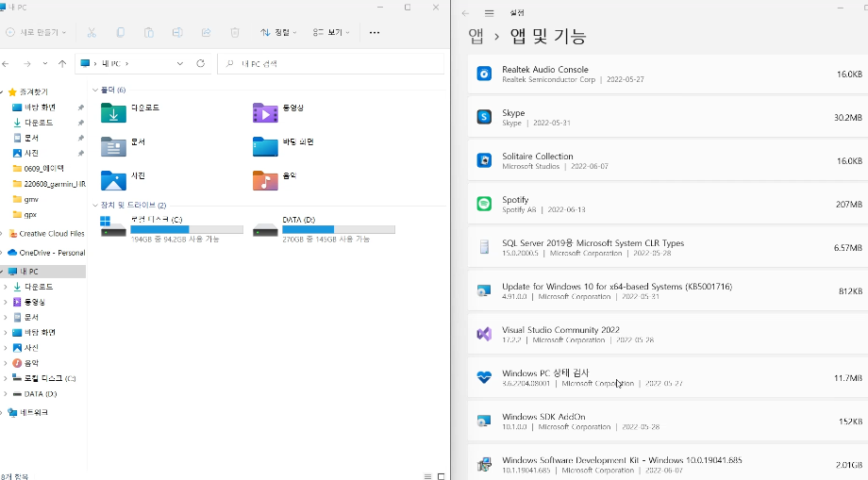Open the hamburger navigation menu in Settings

(x=490, y=13)
